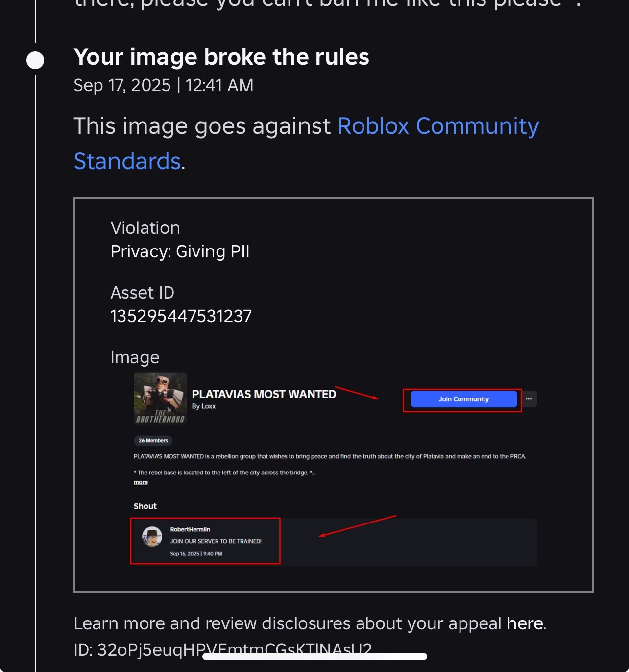Open the three-dot options beside Join Community
The image size is (629, 672).
point(529,399)
